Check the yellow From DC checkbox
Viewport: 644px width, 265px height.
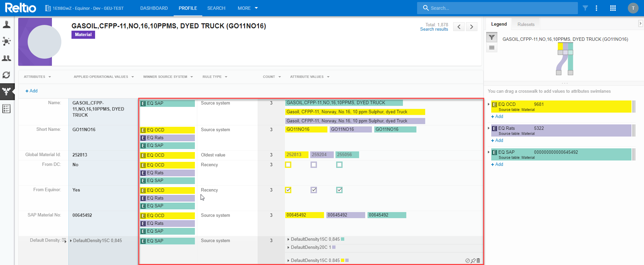[288, 165]
